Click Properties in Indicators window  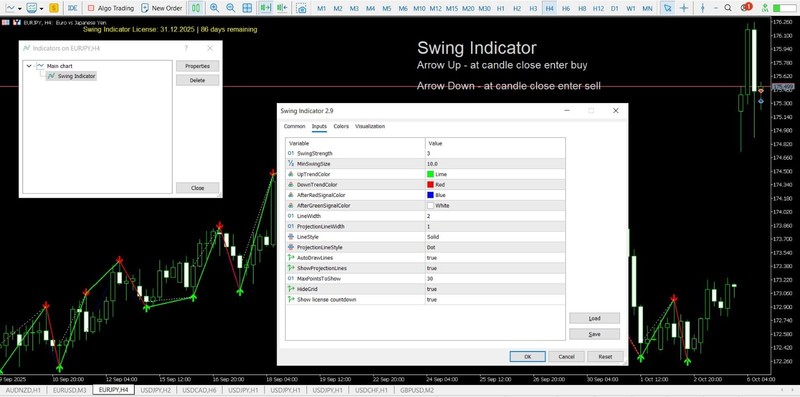197,66
